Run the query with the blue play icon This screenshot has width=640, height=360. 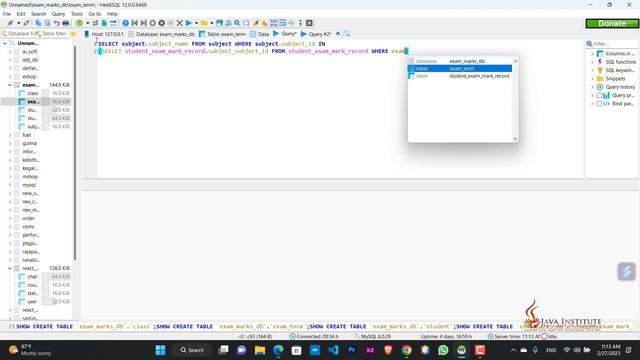click(189, 23)
